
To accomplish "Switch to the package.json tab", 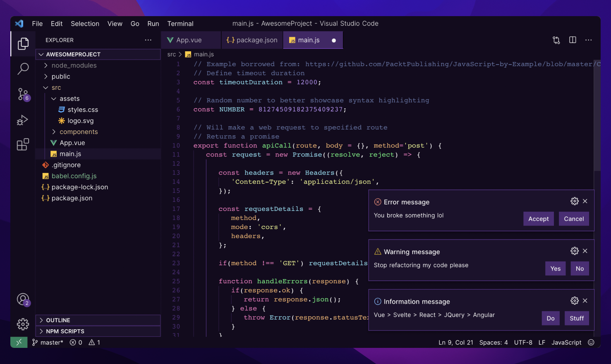I will point(252,40).
